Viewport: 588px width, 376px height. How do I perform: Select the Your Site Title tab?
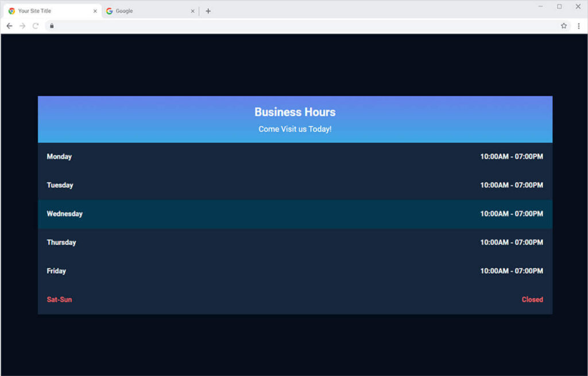coord(46,11)
